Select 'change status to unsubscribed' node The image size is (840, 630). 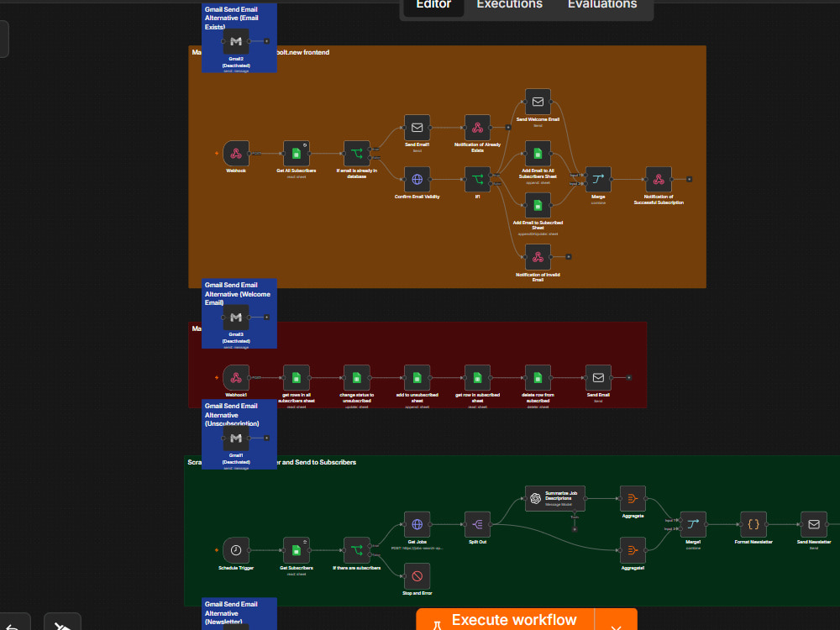pyautogui.click(x=357, y=378)
